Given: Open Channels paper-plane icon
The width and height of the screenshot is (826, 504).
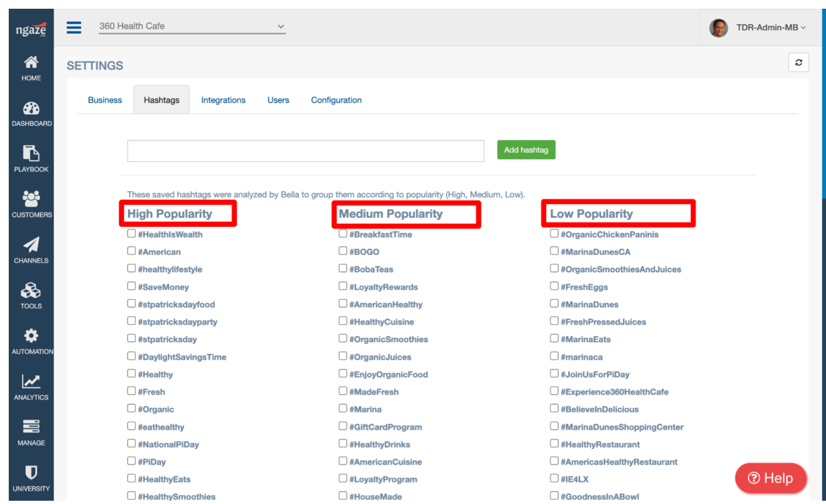Looking at the screenshot, I should pos(31,245).
